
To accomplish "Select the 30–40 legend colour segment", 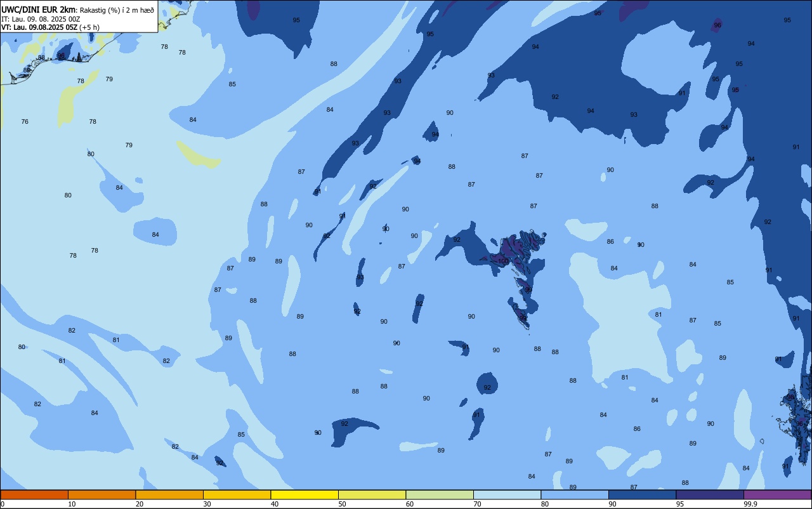I will coord(237,494).
